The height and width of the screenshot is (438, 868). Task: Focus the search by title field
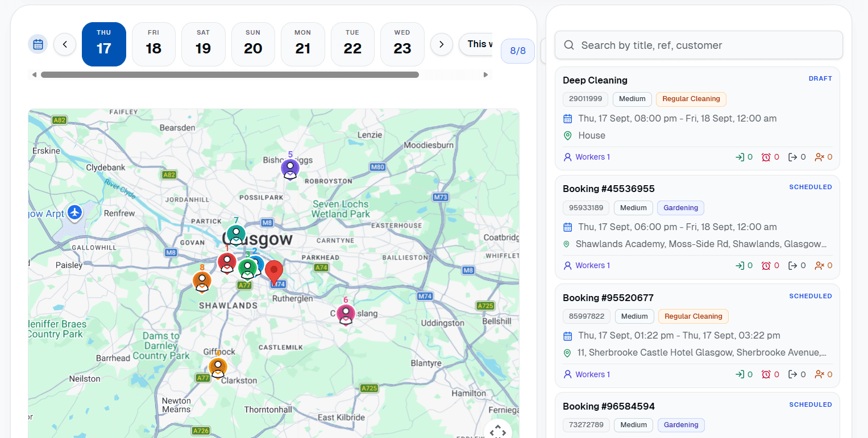click(699, 45)
